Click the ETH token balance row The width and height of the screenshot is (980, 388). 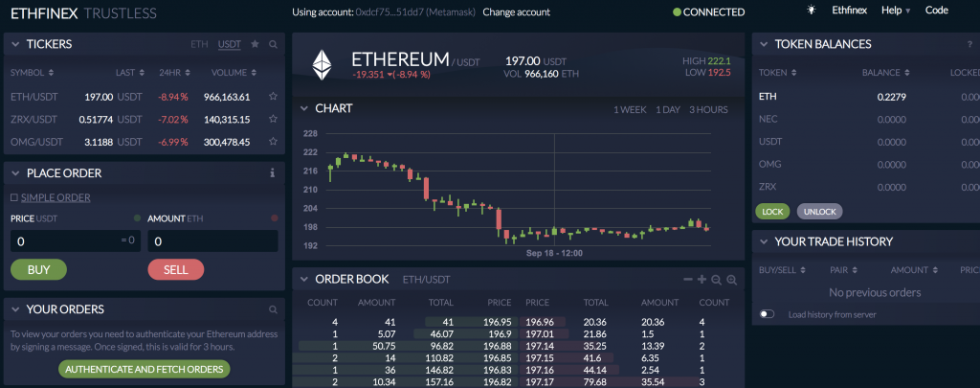pyautogui.click(x=866, y=97)
